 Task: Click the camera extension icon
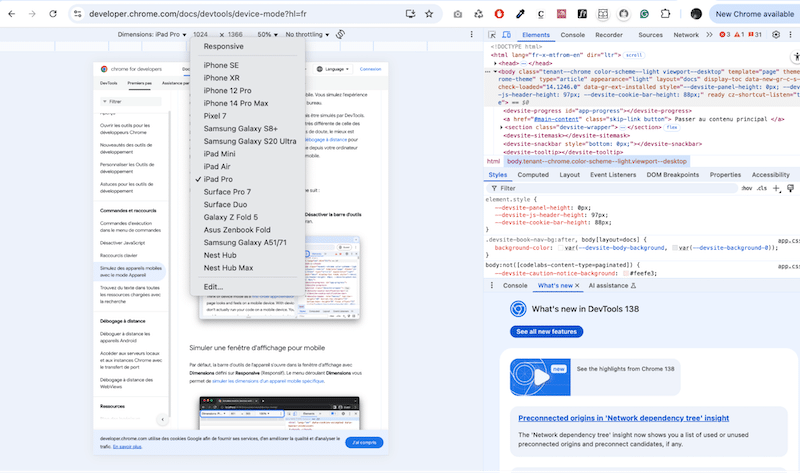(458, 14)
